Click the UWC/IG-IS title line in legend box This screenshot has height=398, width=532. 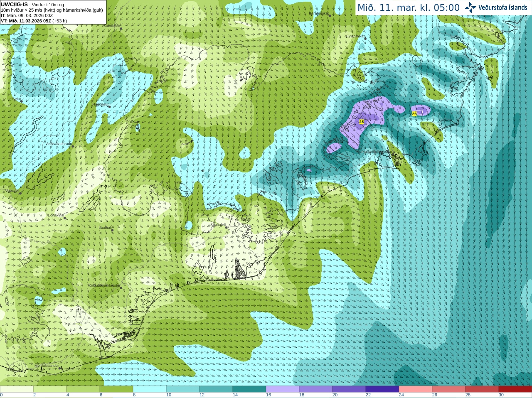tap(32, 5)
